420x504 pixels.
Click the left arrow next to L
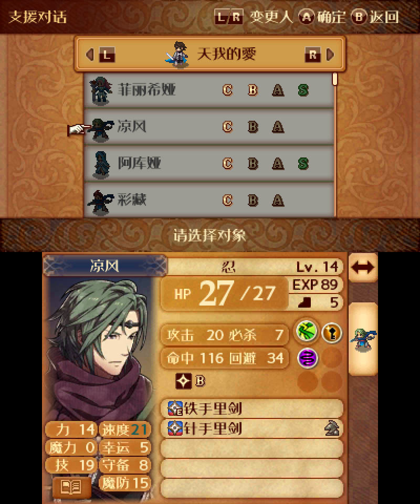(90, 54)
